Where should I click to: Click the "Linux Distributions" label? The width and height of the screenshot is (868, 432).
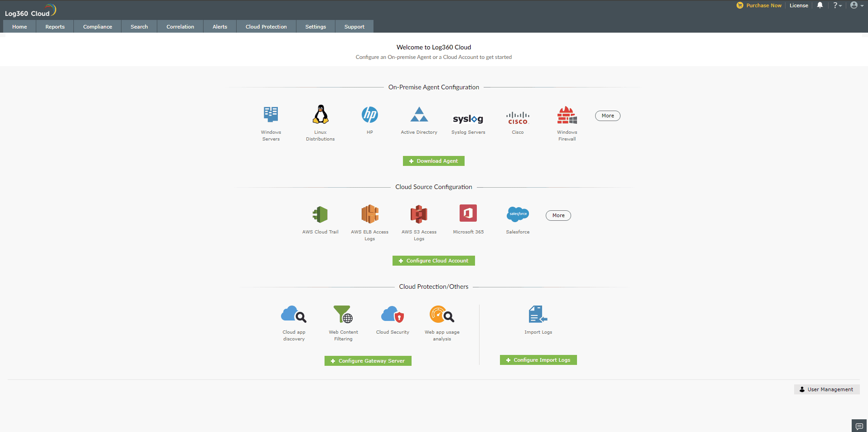point(320,136)
